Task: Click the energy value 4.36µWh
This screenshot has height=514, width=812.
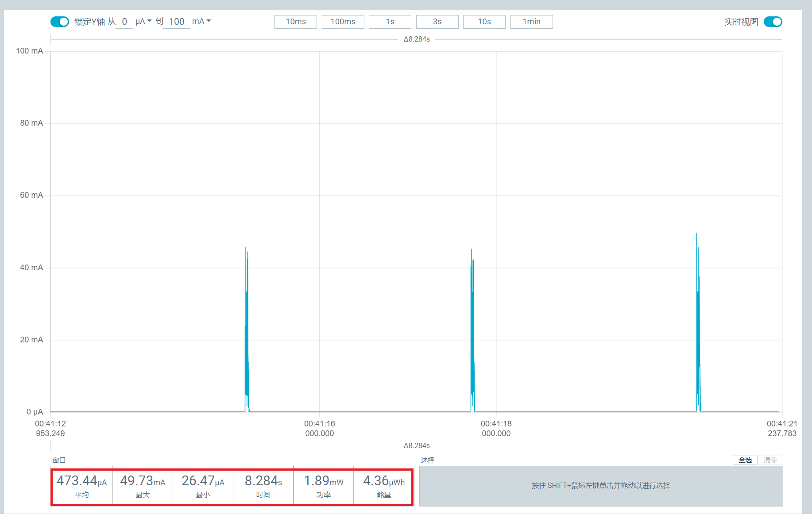Action: [384, 481]
